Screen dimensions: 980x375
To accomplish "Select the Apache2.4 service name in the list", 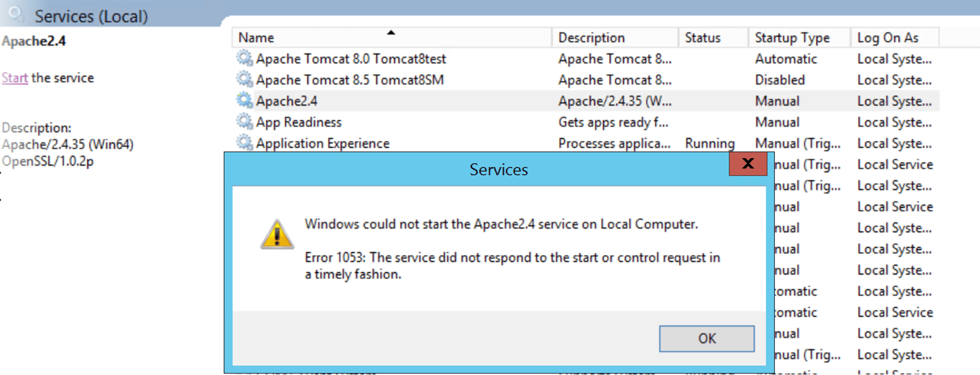I will click(x=286, y=101).
